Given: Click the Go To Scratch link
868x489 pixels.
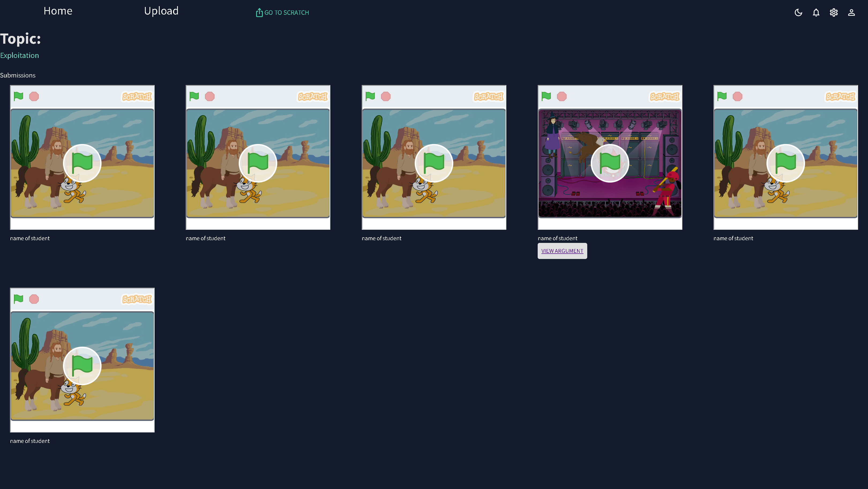Looking at the screenshot, I should click(x=282, y=13).
